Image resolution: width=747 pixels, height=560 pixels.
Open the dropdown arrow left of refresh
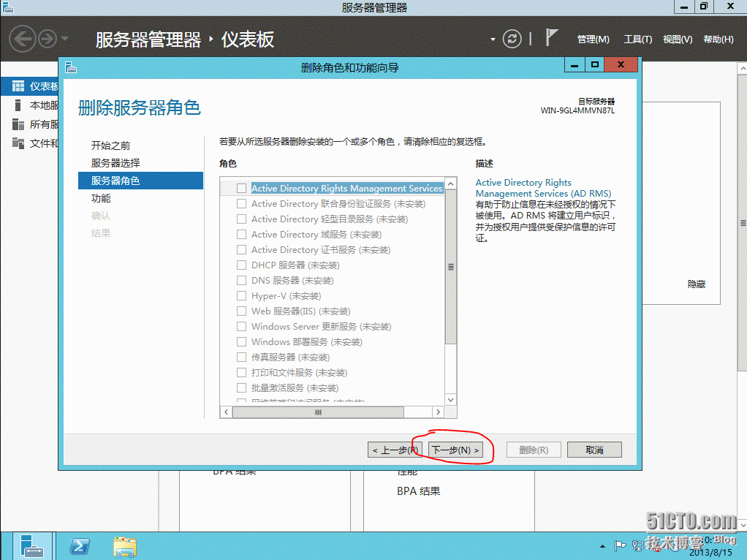pos(493,39)
